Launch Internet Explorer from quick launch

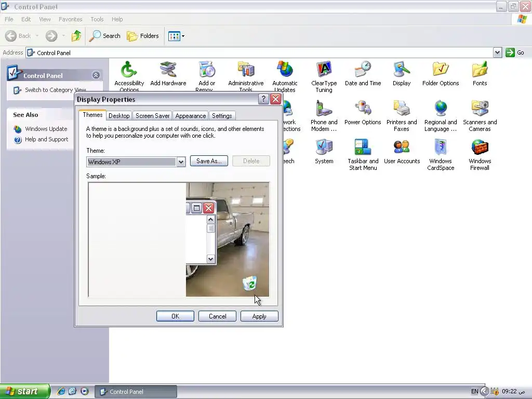(61, 391)
